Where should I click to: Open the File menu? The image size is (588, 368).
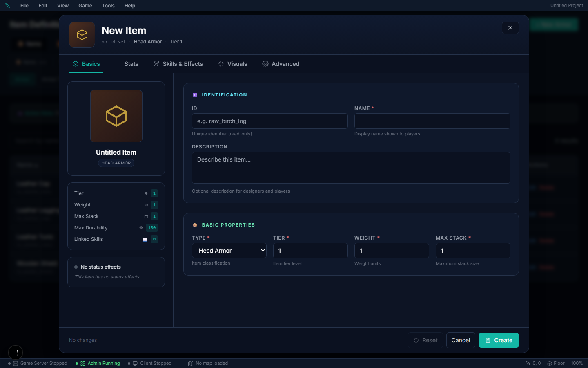(24, 6)
